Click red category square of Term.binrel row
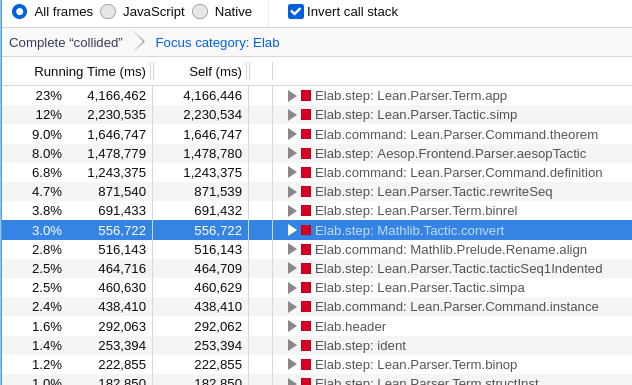632x385 pixels. (306, 210)
